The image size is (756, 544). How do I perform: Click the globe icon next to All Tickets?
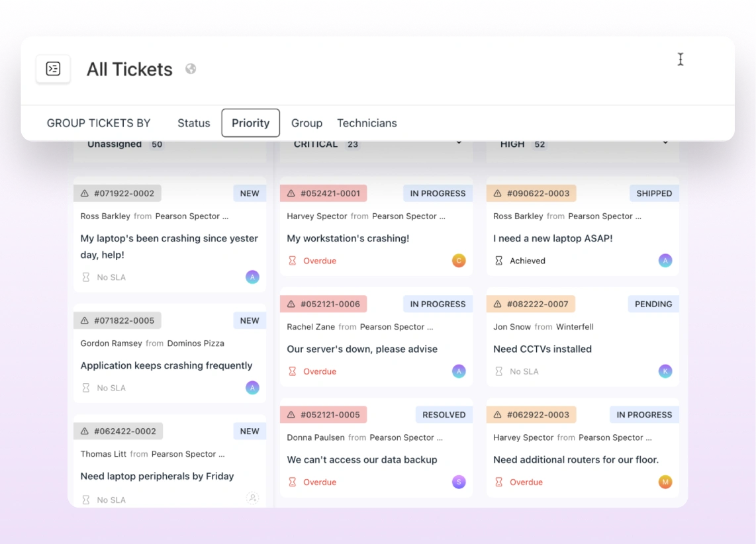191,69
